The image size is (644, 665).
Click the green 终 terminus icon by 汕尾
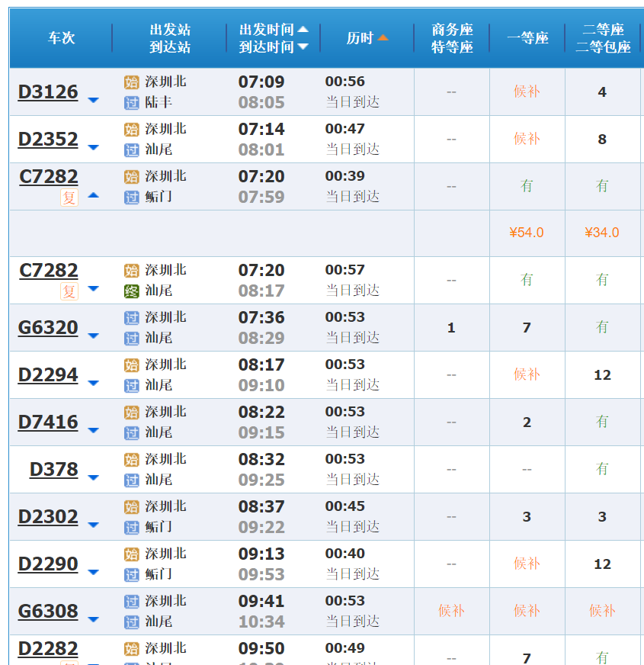(131, 291)
